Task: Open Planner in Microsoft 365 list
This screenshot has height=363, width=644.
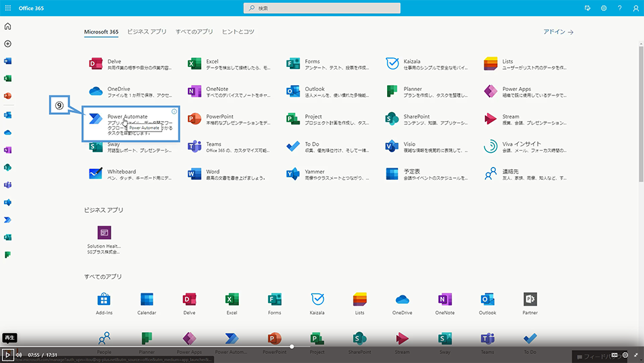Action: pyautogui.click(x=427, y=92)
